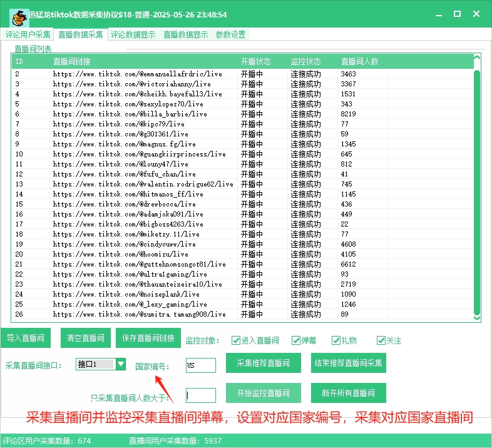Select the 直播数据采集 tab
The width and height of the screenshot is (492, 448).
pos(81,34)
